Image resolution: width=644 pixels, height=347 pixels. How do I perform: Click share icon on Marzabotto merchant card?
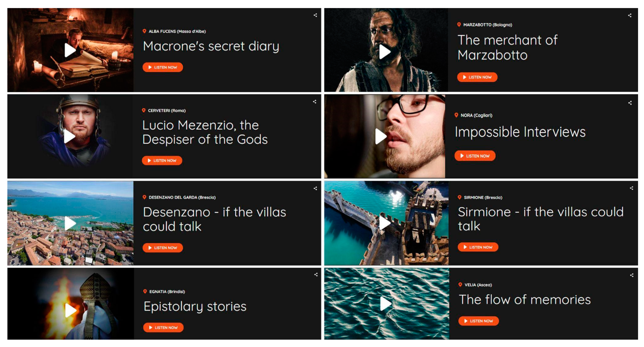[x=630, y=15]
